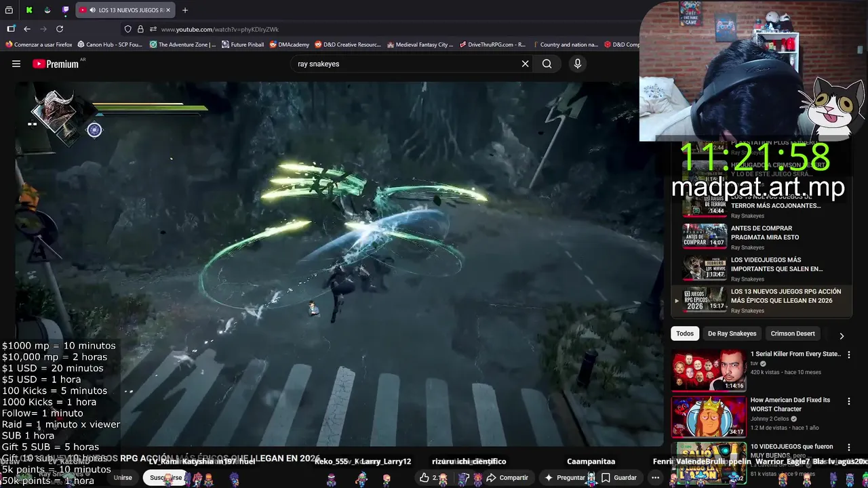Open site permissions icon in address bar
The width and height of the screenshot is (868, 488).
[153, 29]
